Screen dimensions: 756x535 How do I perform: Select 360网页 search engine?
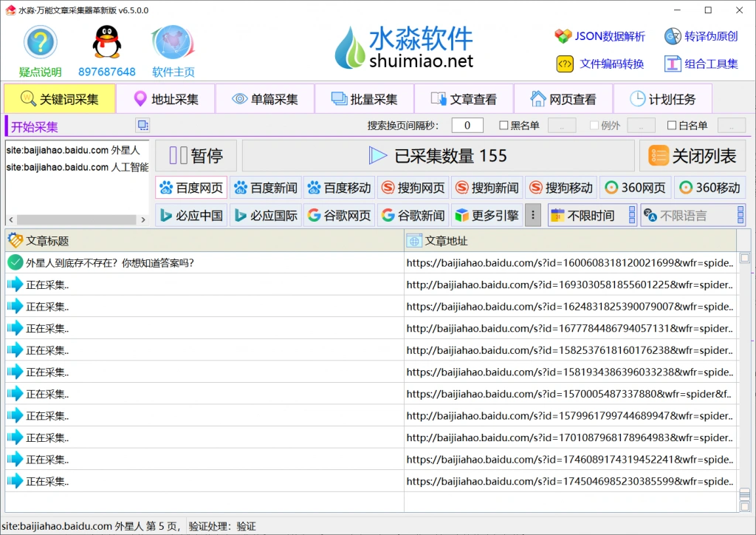636,188
